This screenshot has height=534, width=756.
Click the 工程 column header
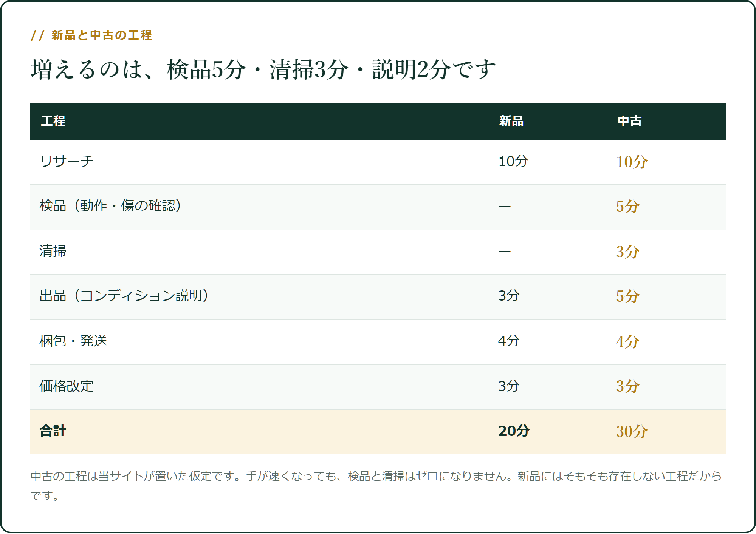[x=53, y=121]
